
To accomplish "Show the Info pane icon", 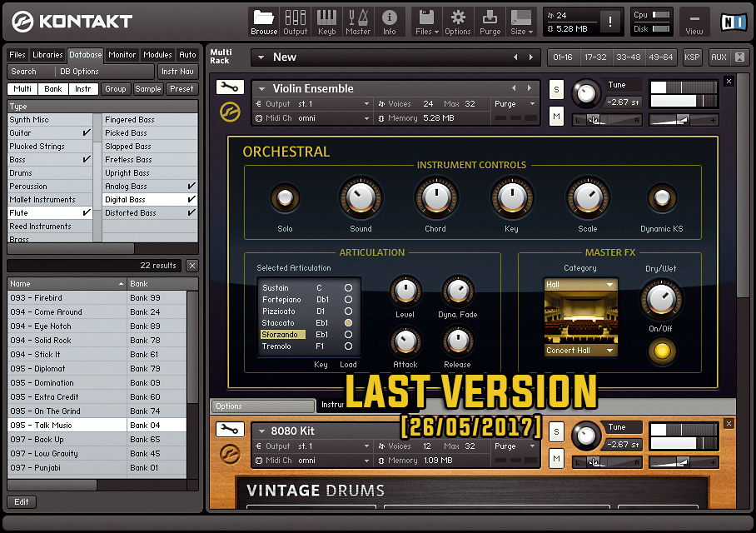I will (389, 22).
